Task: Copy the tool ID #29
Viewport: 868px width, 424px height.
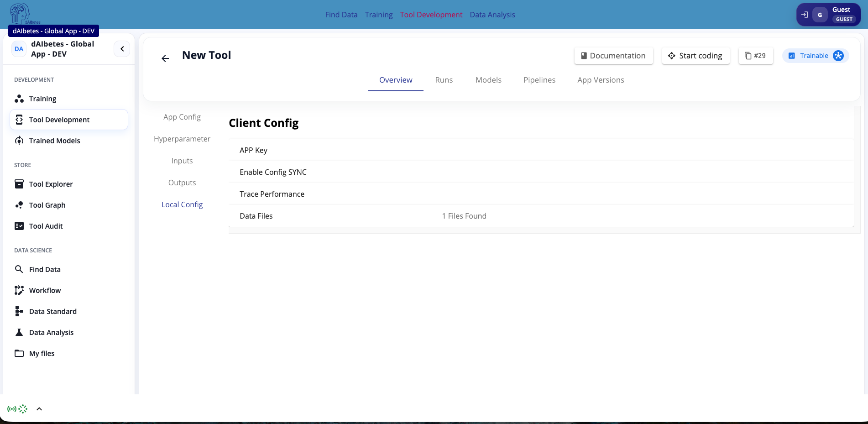Action: point(756,56)
